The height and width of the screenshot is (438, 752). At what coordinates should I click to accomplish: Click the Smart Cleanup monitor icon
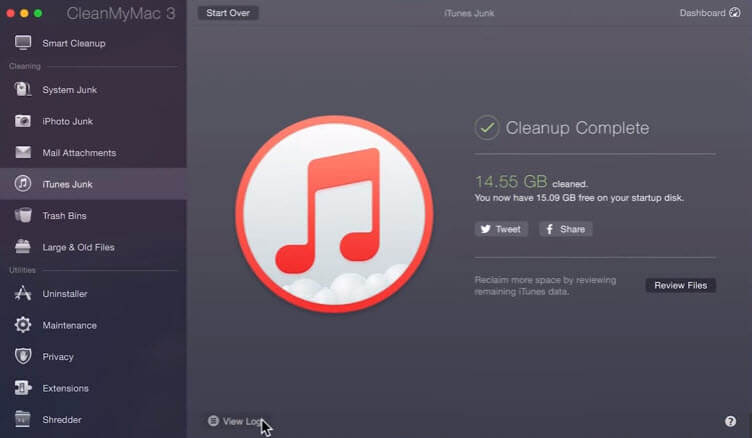point(23,43)
